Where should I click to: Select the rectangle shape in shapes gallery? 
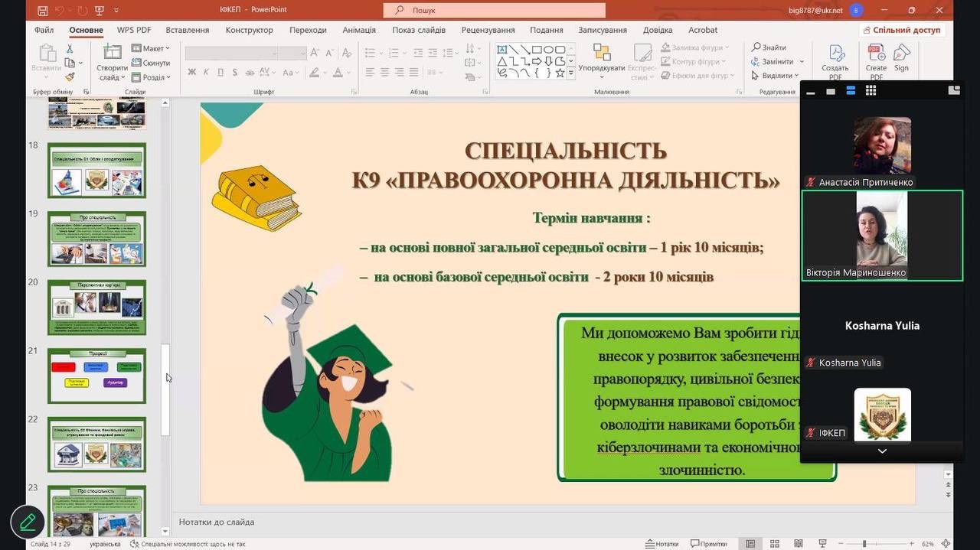[537, 50]
